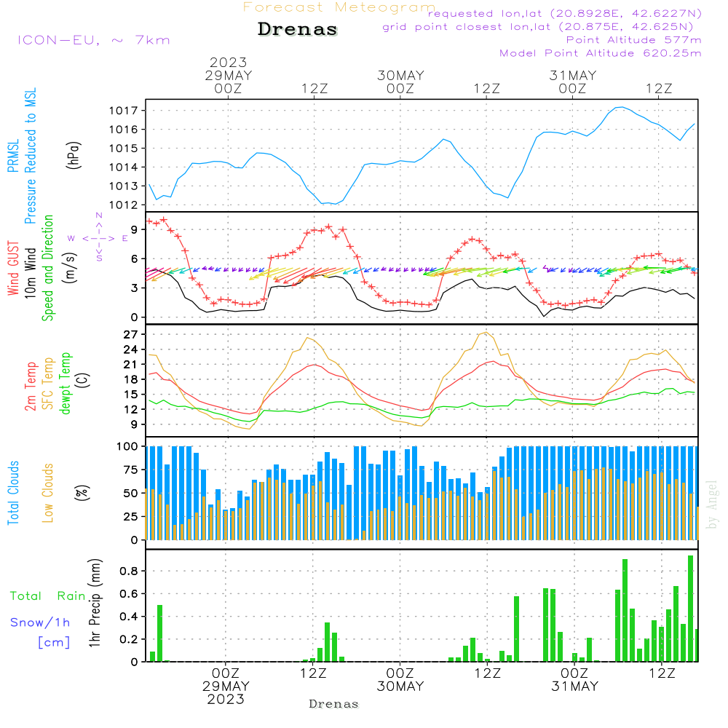Click the green Speed and Direction label
Screen dimensions: 728x728
tap(48, 267)
